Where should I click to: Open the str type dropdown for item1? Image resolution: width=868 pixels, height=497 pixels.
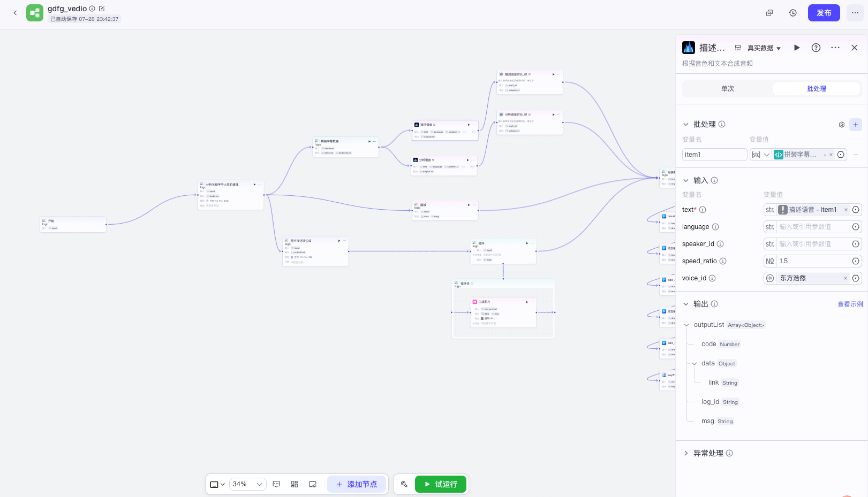[760, 155]
